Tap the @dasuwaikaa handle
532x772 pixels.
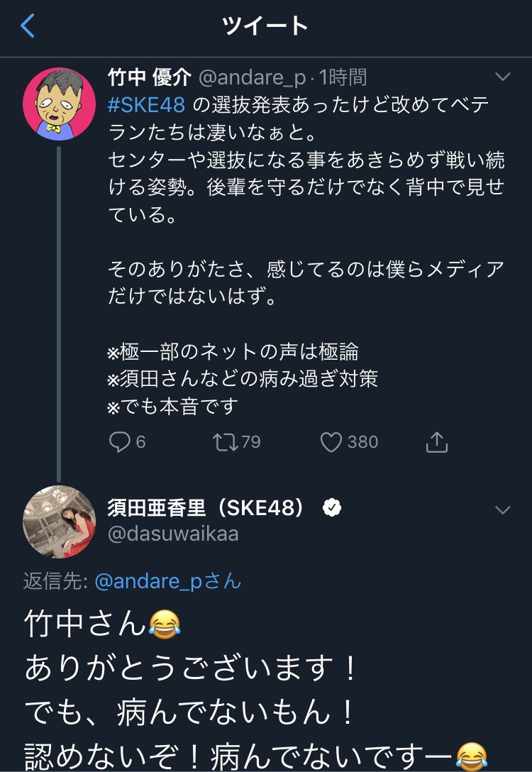(173, 534)
